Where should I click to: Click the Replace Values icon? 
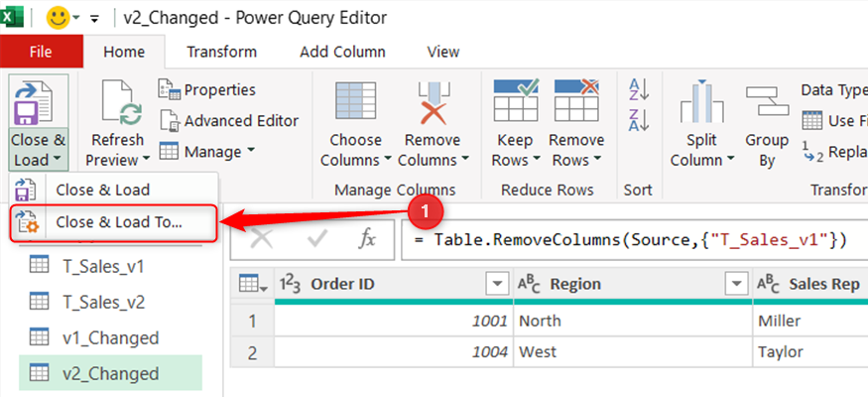tap(812, 152)
